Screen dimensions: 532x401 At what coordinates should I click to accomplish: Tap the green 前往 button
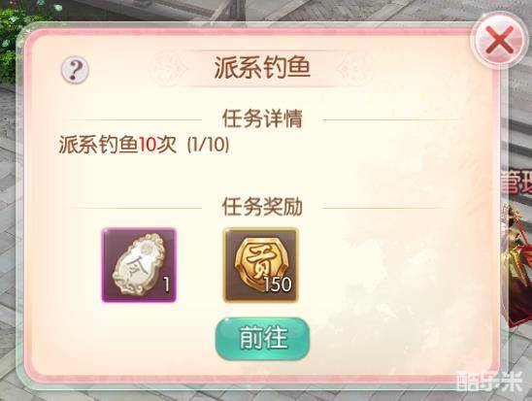[263, 339]
